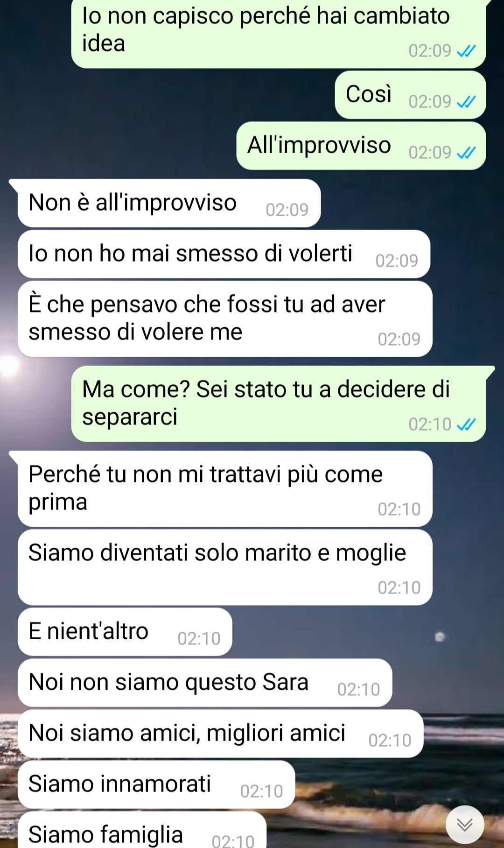Select 'Noi siamo amici, migliori amici' bubble

tap(220, 734)
